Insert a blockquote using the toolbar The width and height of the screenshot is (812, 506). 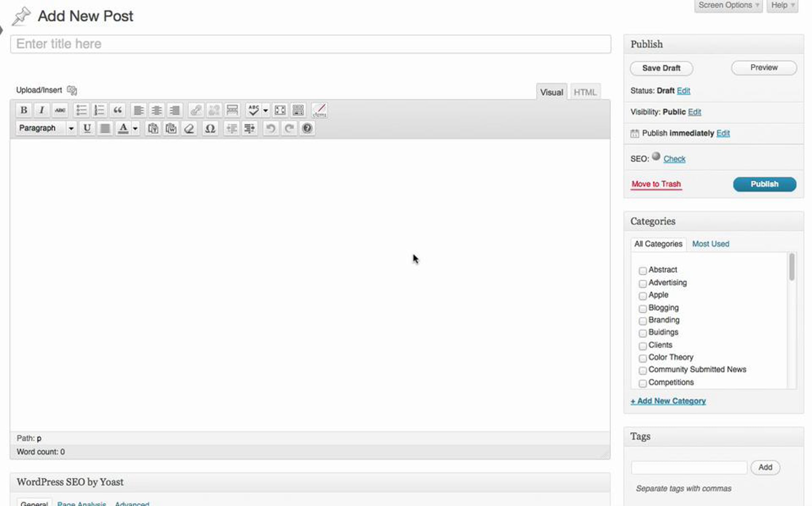point(117,110)
